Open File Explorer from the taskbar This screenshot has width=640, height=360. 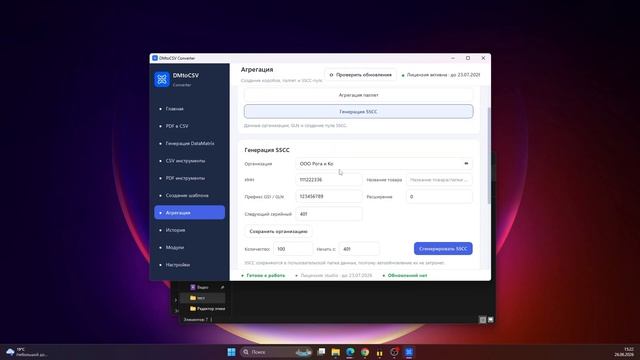[x=336, y=352]
